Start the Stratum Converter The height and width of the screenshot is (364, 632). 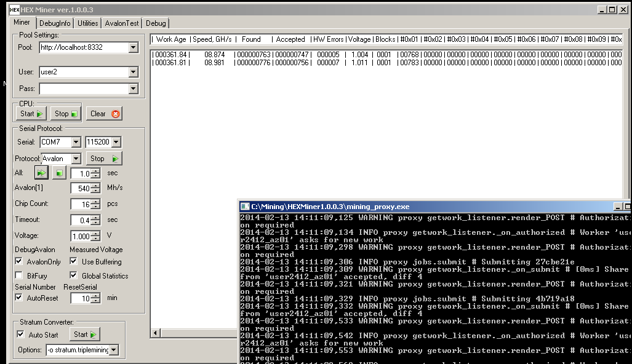click(x=85, y=334)
